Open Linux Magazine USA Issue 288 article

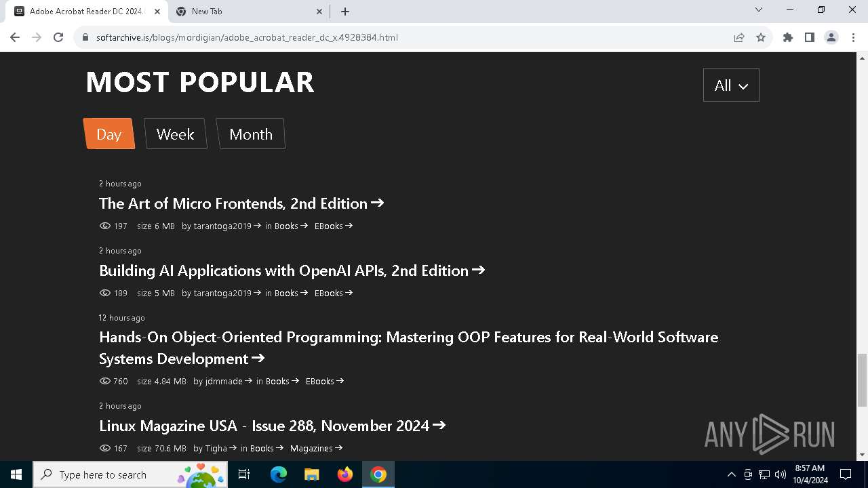[273, 426]
